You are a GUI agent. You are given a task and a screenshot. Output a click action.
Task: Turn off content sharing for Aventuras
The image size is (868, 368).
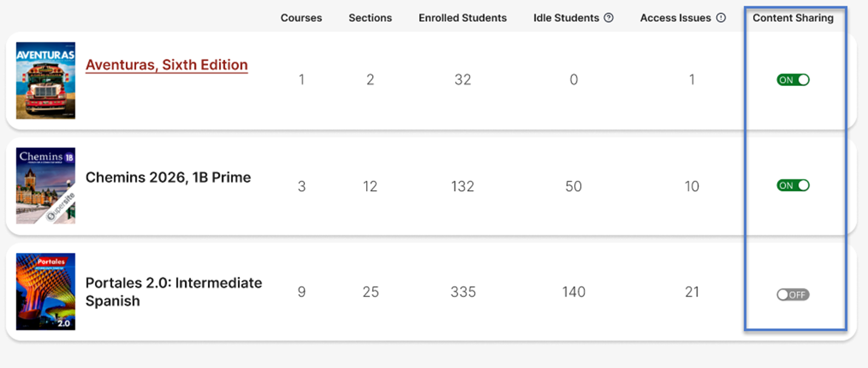tap(793, 80)
